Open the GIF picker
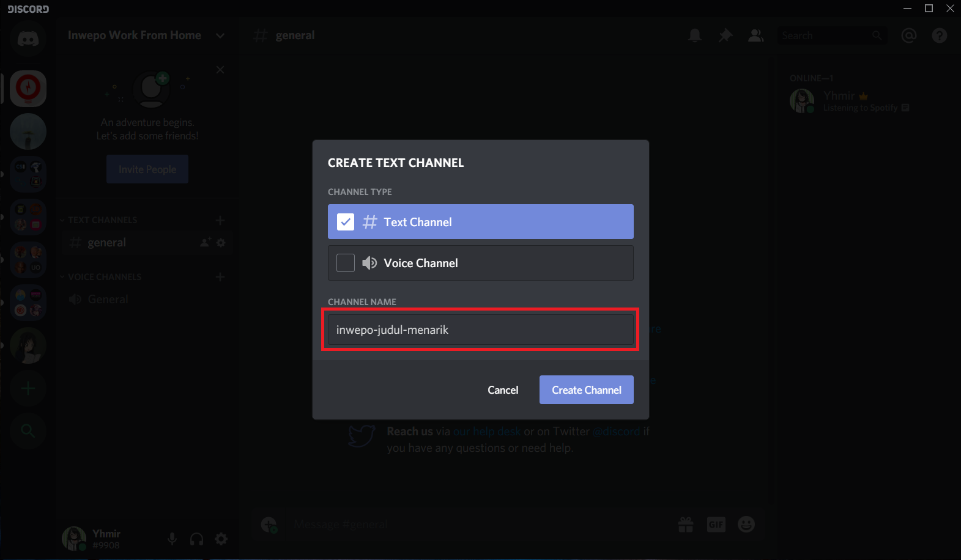Viewport: 961px width, 560px height. pyautogui.click(x=716, y=524)
